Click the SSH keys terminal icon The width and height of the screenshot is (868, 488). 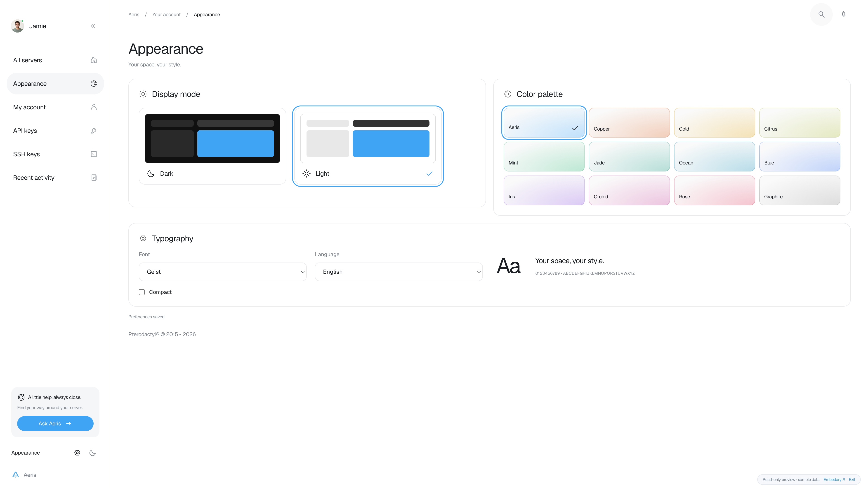[94, 154]
